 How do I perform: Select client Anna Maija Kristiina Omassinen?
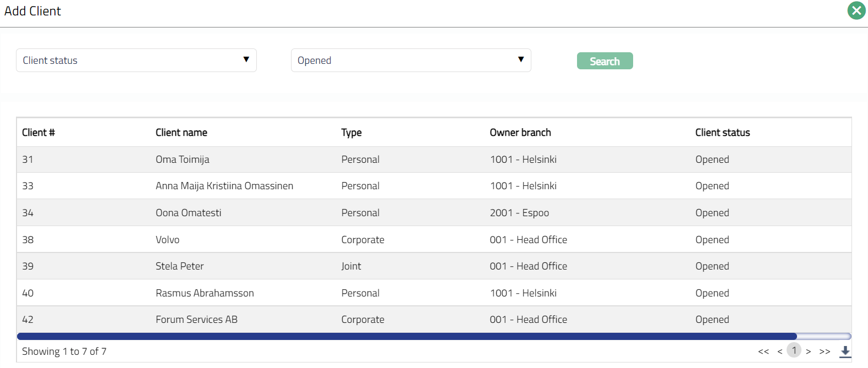(224, 186)
